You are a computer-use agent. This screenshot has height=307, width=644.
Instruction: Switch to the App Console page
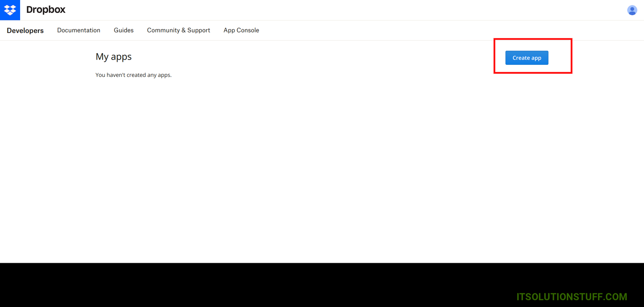[241, 30]
